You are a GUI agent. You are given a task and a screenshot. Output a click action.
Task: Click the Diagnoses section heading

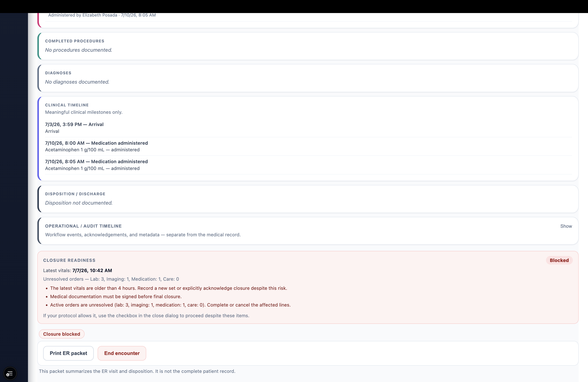[x=58, y=73]
